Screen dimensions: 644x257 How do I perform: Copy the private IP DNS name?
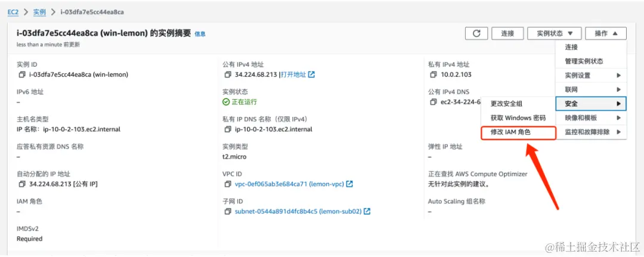point(228,129)
